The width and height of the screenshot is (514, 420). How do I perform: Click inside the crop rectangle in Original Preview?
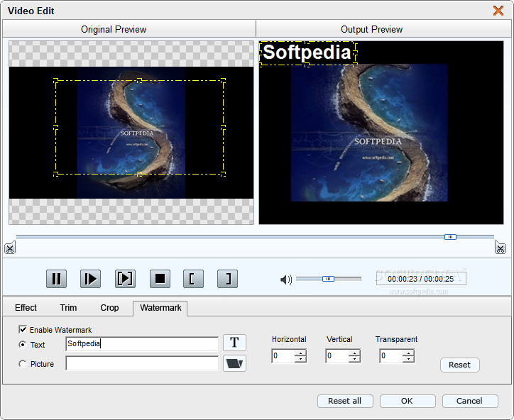coord(139,128)
